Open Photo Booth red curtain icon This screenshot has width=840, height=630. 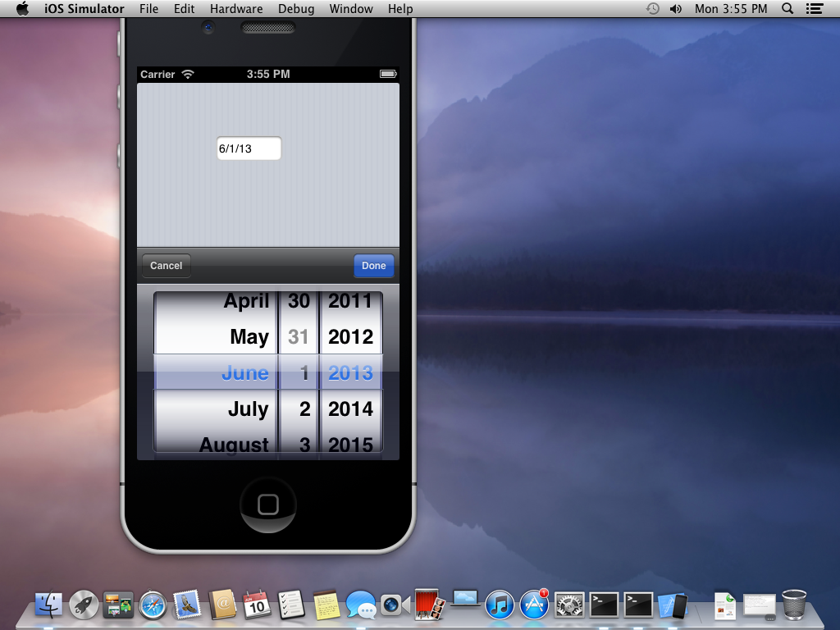(430, 605)
